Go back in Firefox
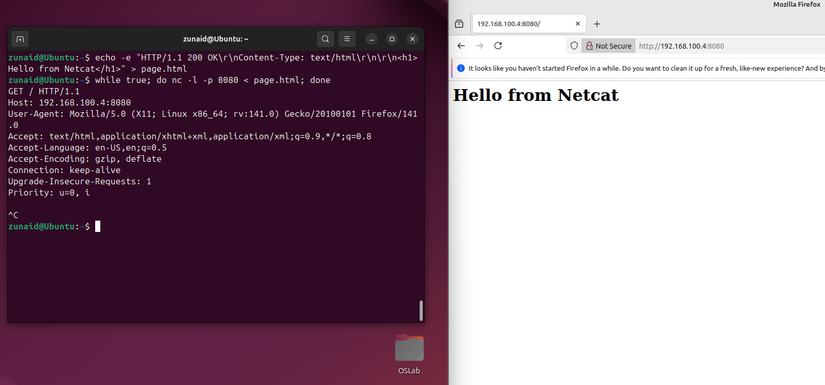This screenshot has width=825, height=385. click(x=461, y=46)
